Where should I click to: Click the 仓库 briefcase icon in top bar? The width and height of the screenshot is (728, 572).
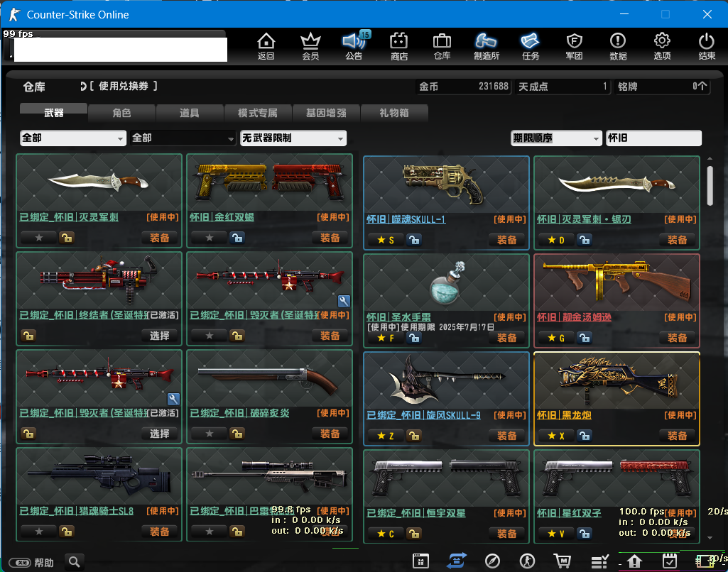442,46
